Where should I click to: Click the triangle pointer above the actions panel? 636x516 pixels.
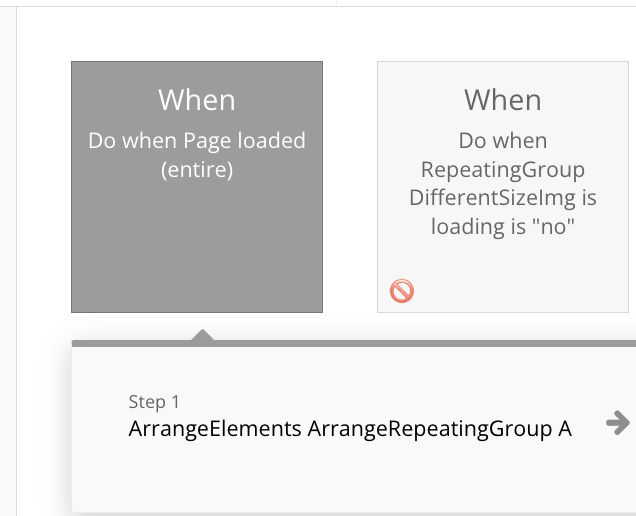tap(202, 335)
